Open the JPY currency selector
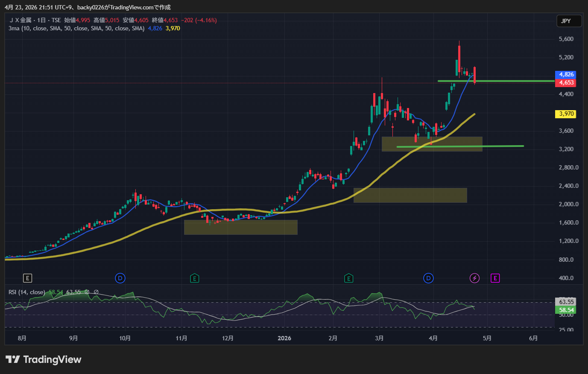The width and height of the screenshot is (588, 374). pos(569,21)
